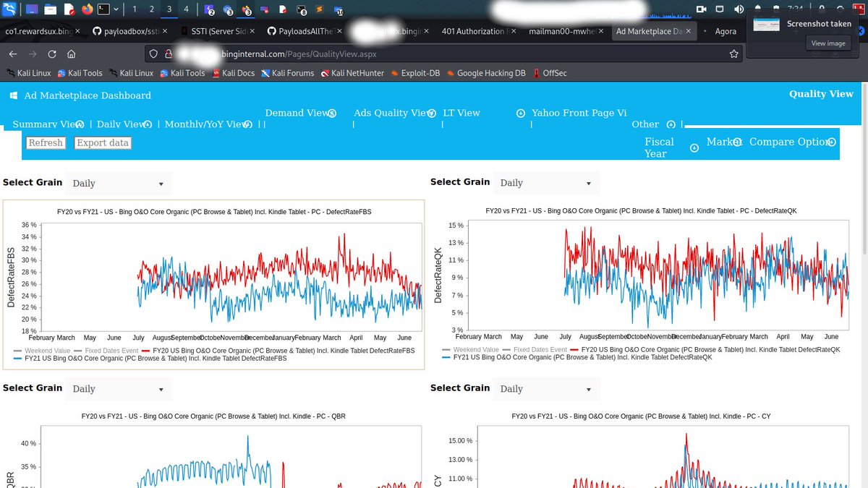868x488 pixels.
Task: Reload the page with the refresh icon
Action: [52, 53]
